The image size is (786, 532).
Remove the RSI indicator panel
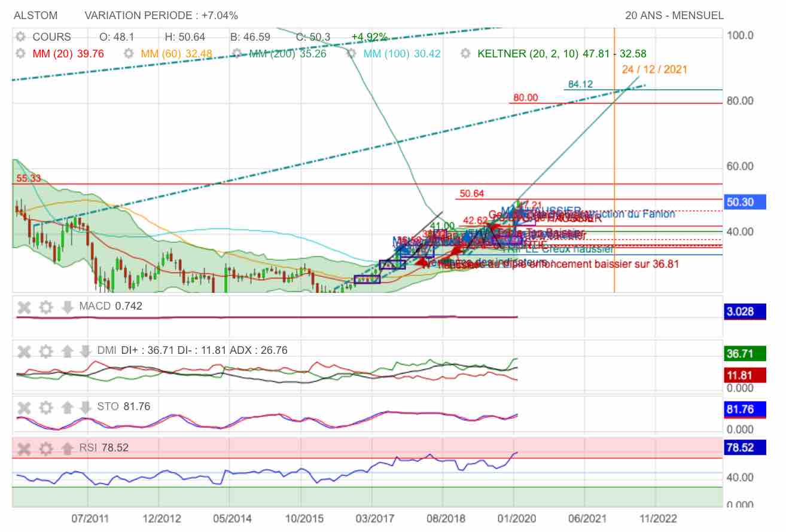[x=24, y=448]
